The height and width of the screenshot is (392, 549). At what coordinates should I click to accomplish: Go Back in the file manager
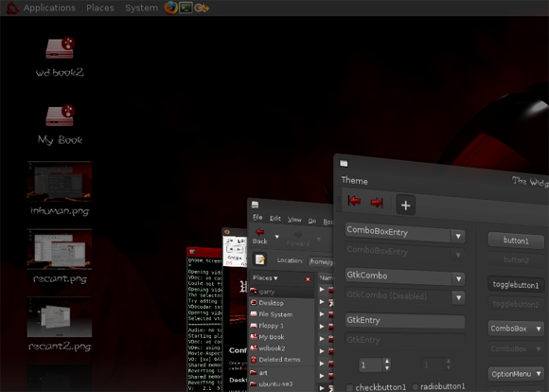point(259,236)
